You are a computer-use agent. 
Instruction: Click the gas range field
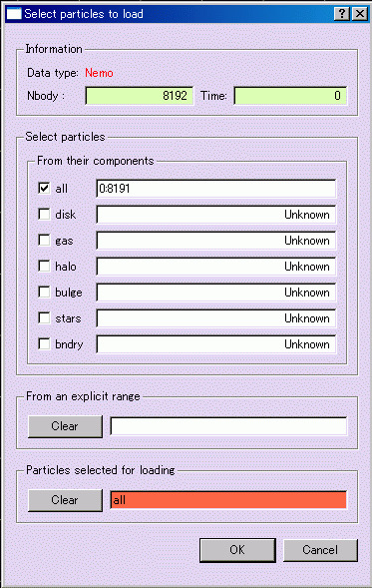tap(216, 241)
